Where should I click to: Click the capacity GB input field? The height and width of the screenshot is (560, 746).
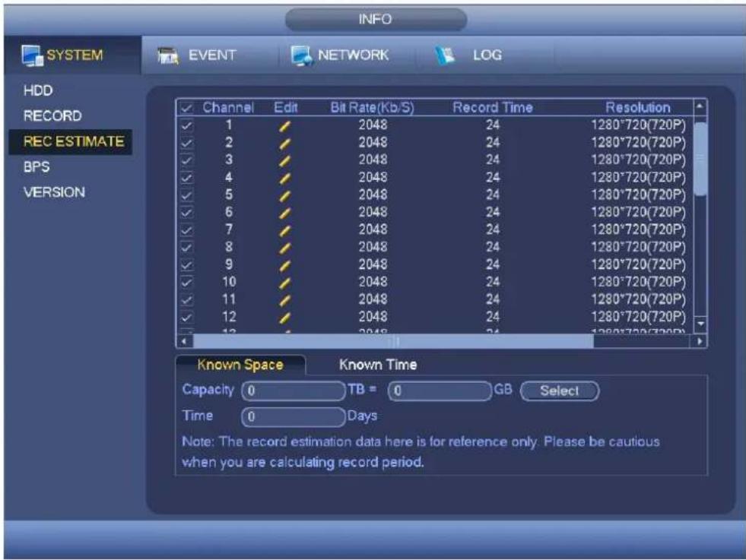tap(440, 391)
